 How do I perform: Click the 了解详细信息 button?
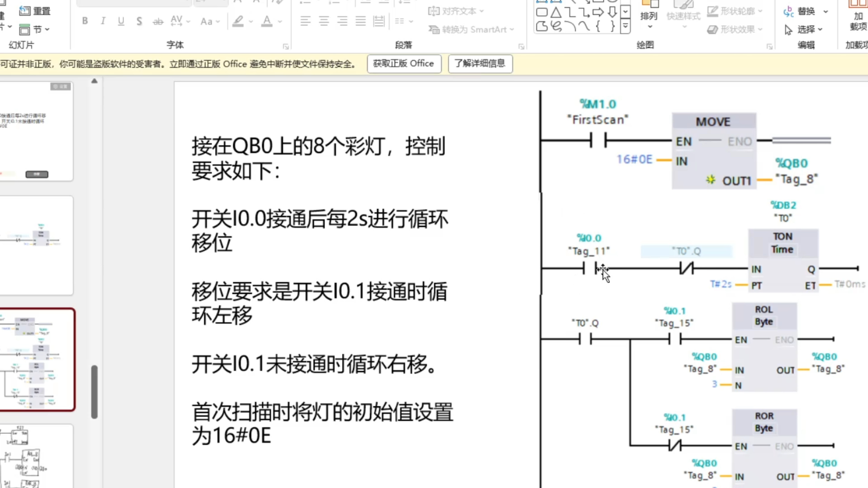(480, 63)
